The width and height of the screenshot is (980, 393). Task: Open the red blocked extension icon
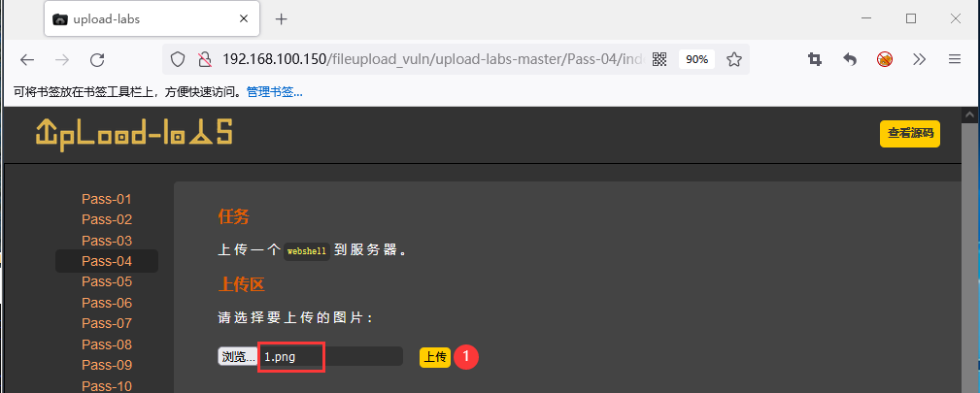(885, 59)
